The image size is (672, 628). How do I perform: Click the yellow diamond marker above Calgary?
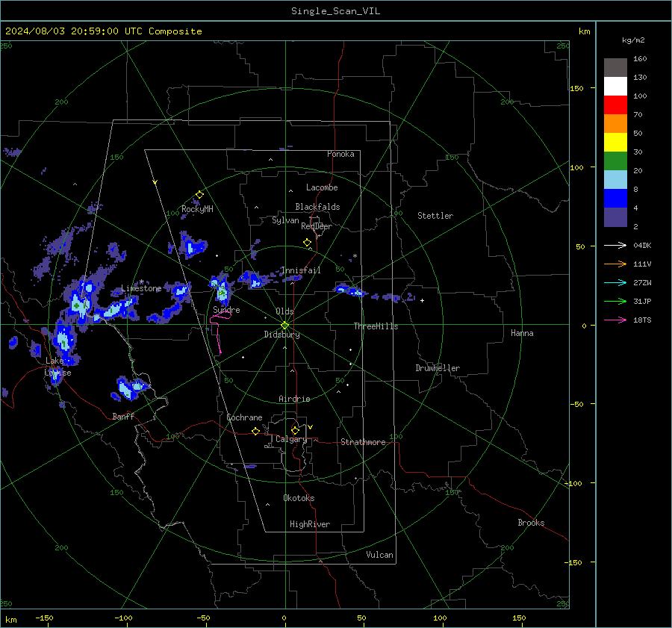click(x=295, y=430)
